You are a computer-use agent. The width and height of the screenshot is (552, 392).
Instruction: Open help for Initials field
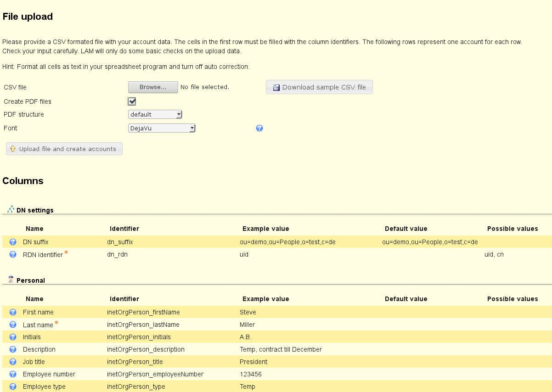(13, 337)
